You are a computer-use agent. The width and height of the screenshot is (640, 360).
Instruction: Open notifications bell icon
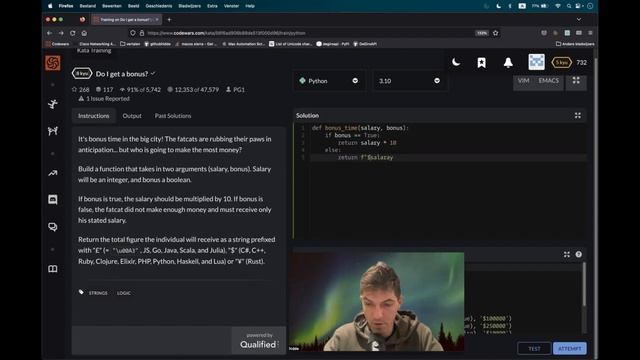click(508, 62)
